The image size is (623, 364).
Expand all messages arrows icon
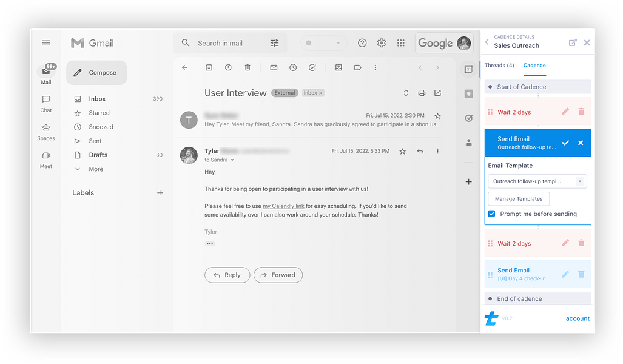406,93
